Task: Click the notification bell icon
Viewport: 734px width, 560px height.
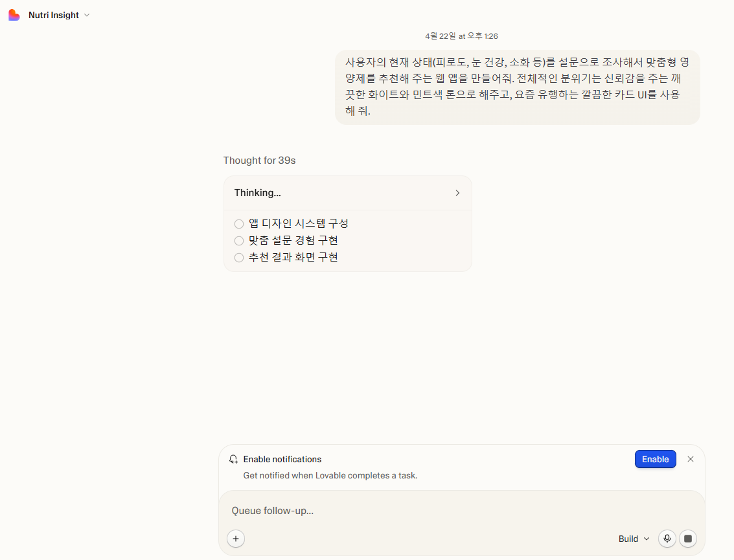Action: tap(233, 459)
